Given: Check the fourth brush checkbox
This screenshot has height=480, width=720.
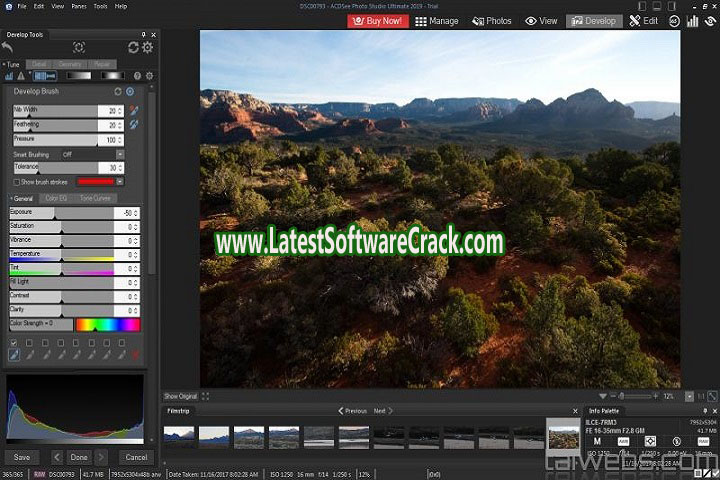Looking at the screenshot, I should tap(60, 343).
